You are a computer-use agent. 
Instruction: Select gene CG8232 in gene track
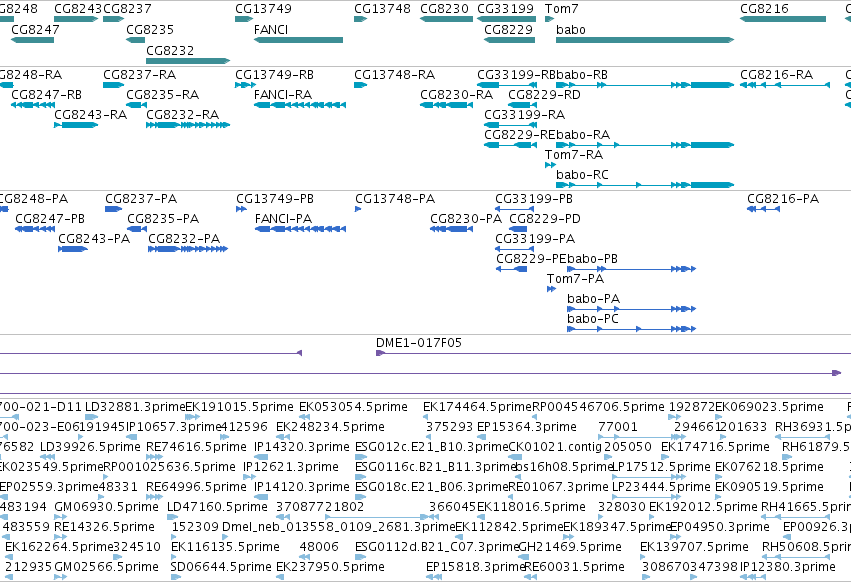coord(188,61)
